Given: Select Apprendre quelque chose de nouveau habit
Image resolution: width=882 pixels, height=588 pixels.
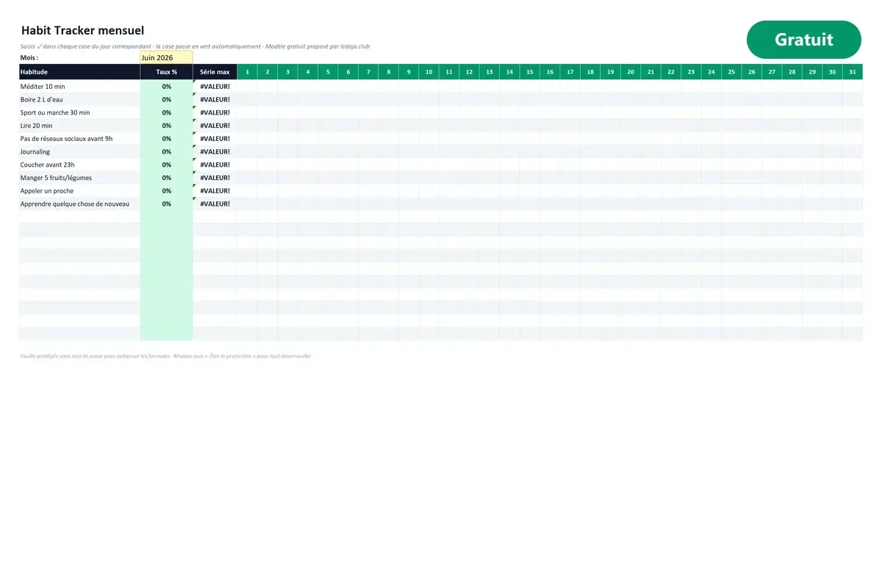Looking at the screenshot, I should point(79,204).
